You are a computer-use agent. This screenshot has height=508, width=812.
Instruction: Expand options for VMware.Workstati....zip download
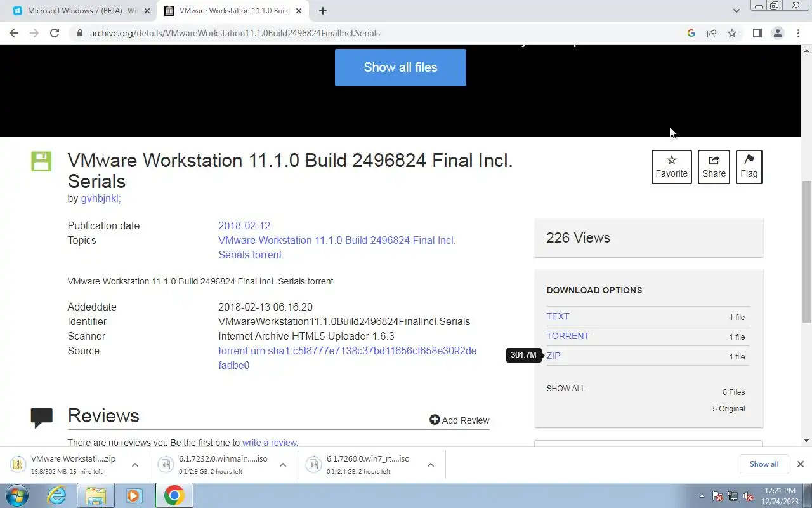pyautogui.click(x=134, y=465)
